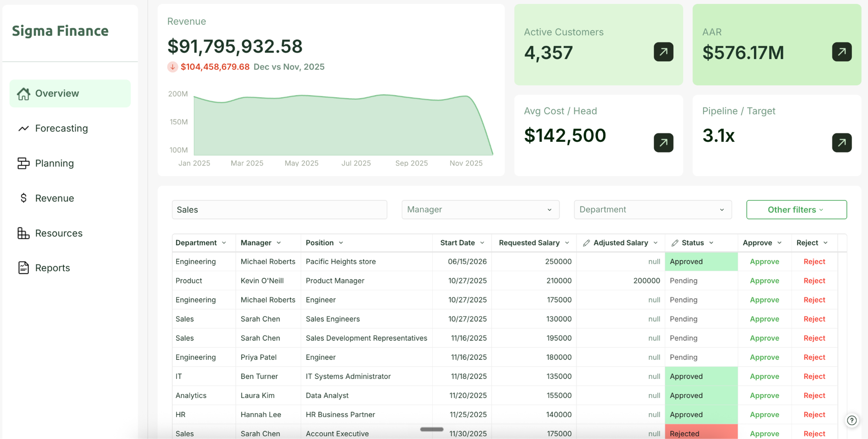Open Position column header menu chevron

pos(341,243)
